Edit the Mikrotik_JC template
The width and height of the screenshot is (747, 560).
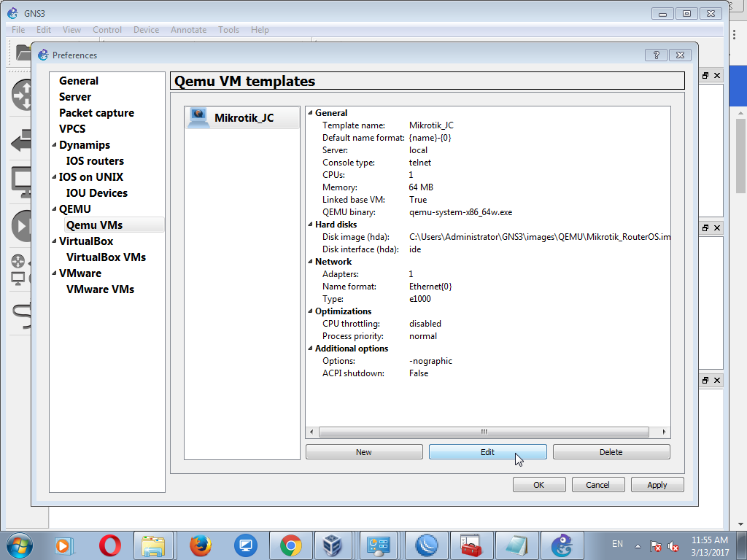click(487, 452)
